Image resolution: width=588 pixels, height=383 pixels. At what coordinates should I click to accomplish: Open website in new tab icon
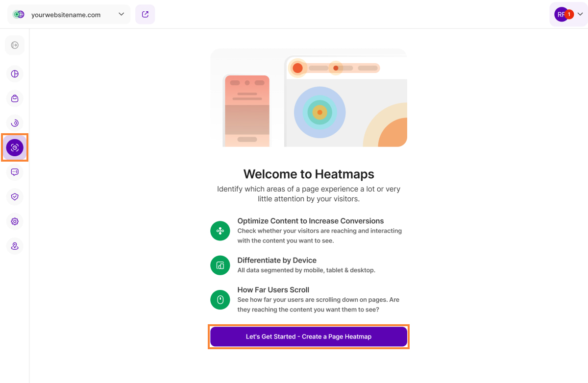click(x=145, y=14)
